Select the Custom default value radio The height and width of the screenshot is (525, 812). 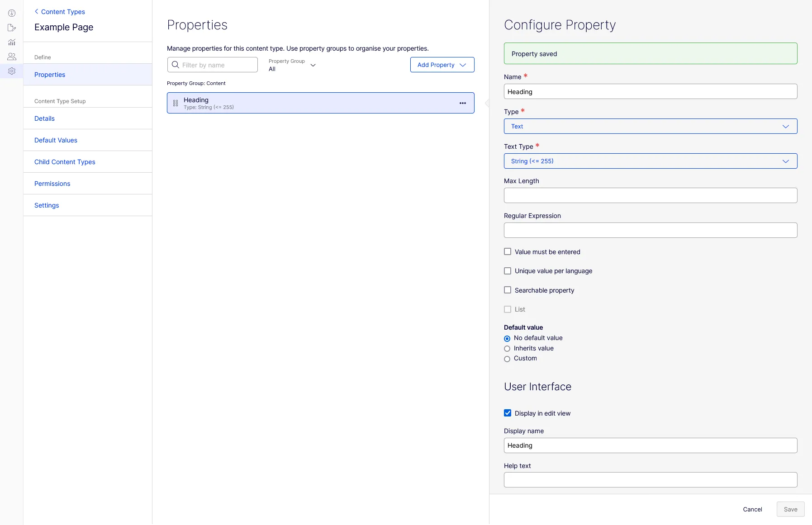click(x=507, y=359)
